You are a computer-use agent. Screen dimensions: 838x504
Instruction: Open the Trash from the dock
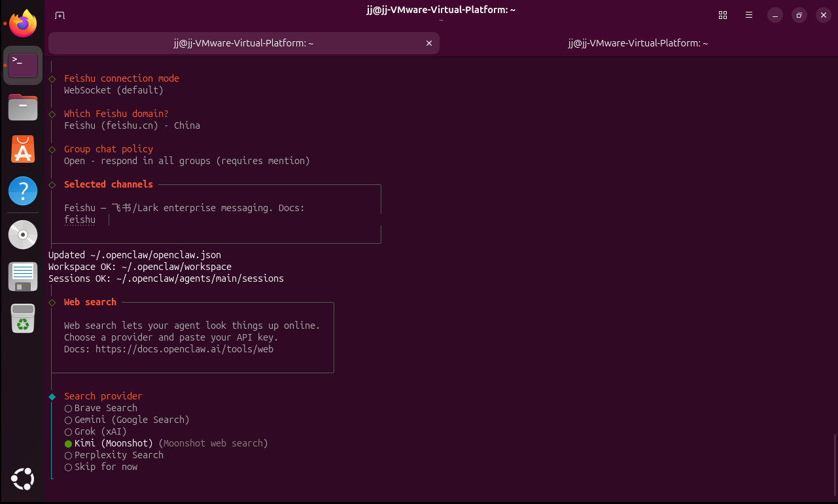[23, 318]
